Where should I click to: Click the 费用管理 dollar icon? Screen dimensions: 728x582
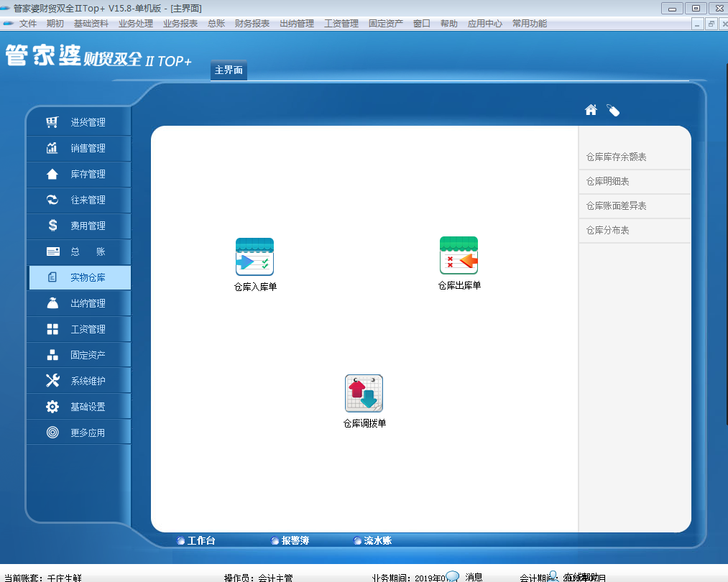coord(52,226)
